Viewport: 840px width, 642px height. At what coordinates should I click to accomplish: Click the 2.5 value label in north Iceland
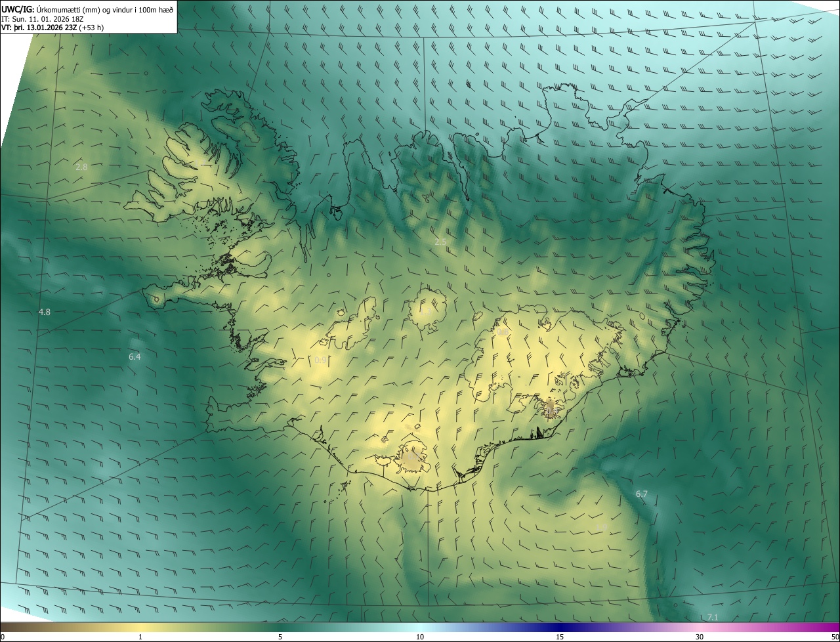point(440,242)
